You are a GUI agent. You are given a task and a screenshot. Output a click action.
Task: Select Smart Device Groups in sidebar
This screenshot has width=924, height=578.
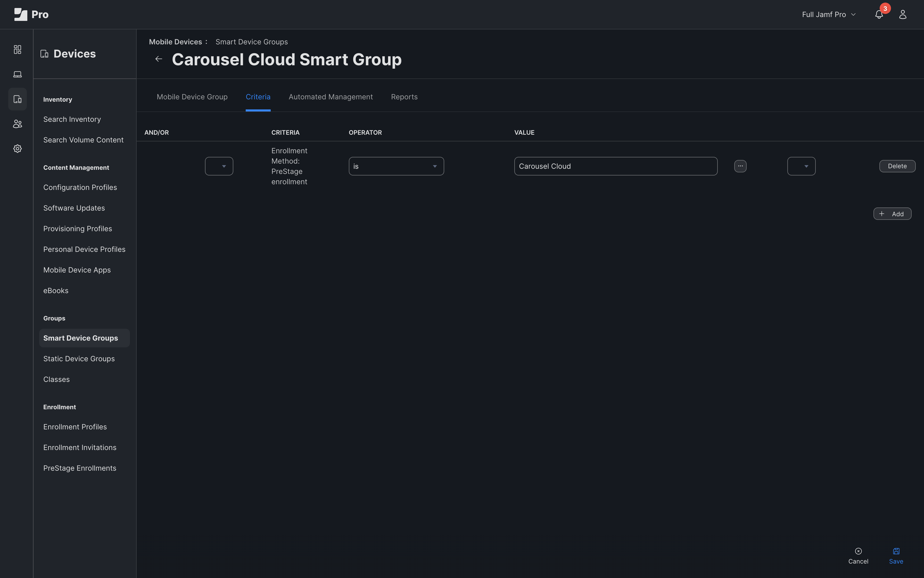(84, 338)
